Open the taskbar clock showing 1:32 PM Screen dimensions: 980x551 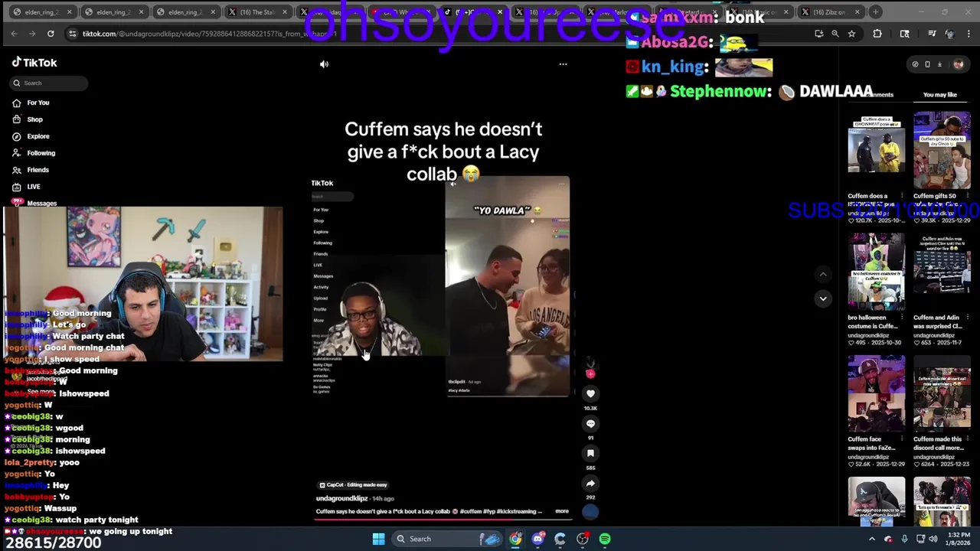959,539
